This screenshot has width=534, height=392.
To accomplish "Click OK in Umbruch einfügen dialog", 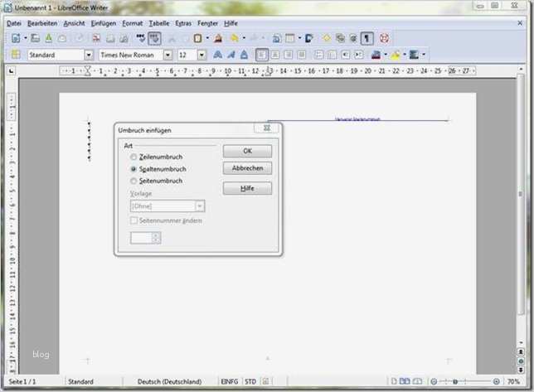I will [247, 151].
